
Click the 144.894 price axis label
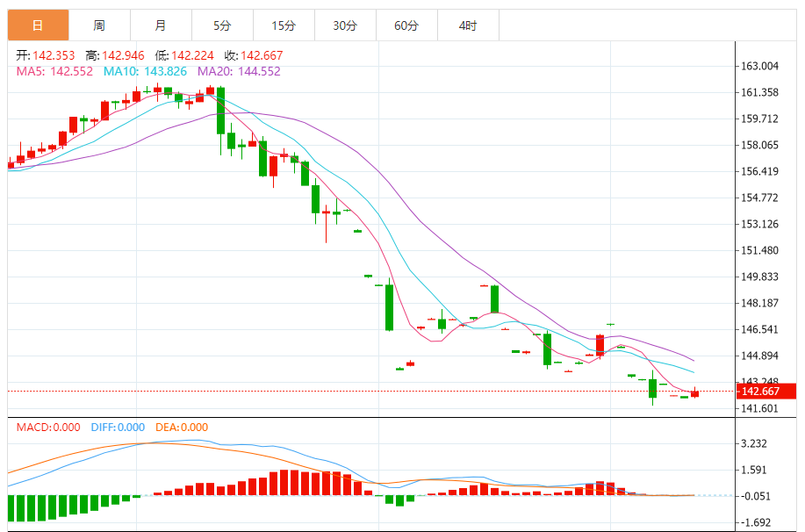(x=759, y=356)
